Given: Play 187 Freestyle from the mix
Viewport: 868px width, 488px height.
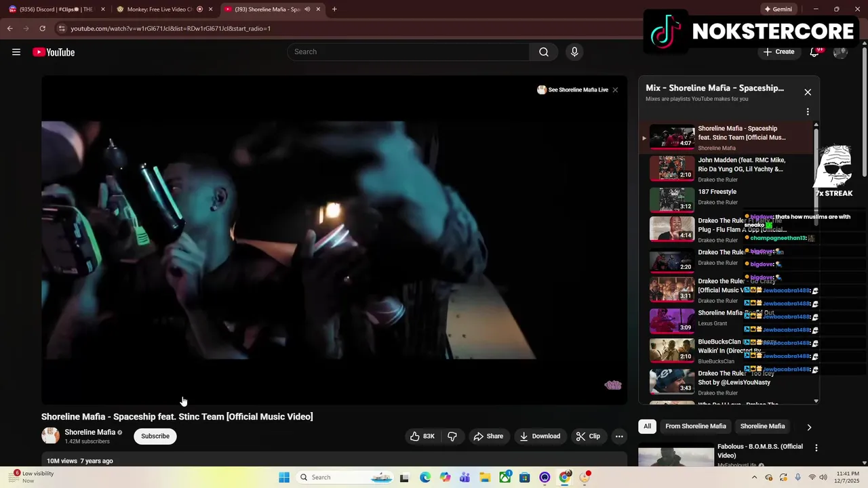Looking at the screenshot, I should (x=726, y=200).
